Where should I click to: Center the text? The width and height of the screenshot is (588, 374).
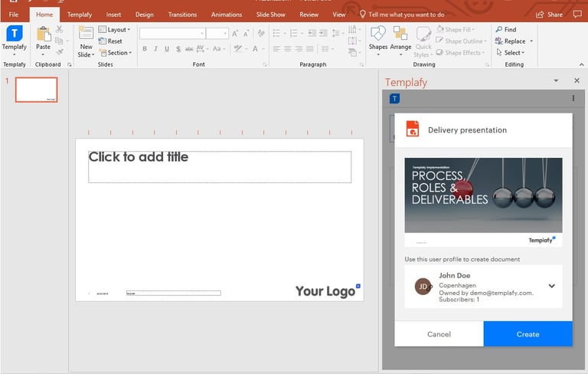pyautogui.click(x=288, y=48)
